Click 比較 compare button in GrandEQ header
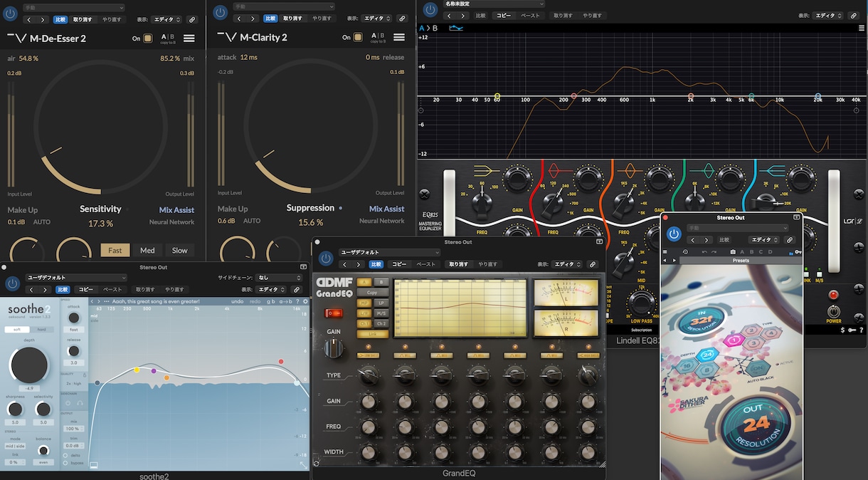 pos(376,264)
